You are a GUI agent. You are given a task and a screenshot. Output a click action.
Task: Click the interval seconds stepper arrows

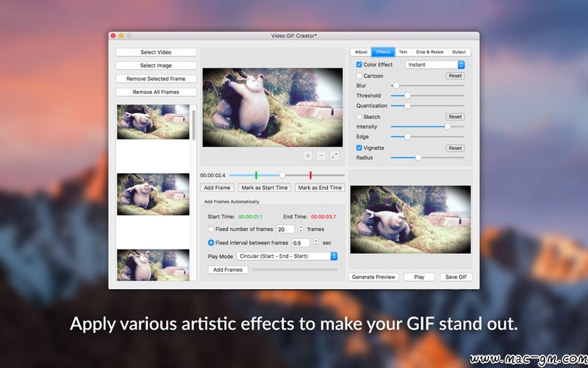[x=316, y=243]
